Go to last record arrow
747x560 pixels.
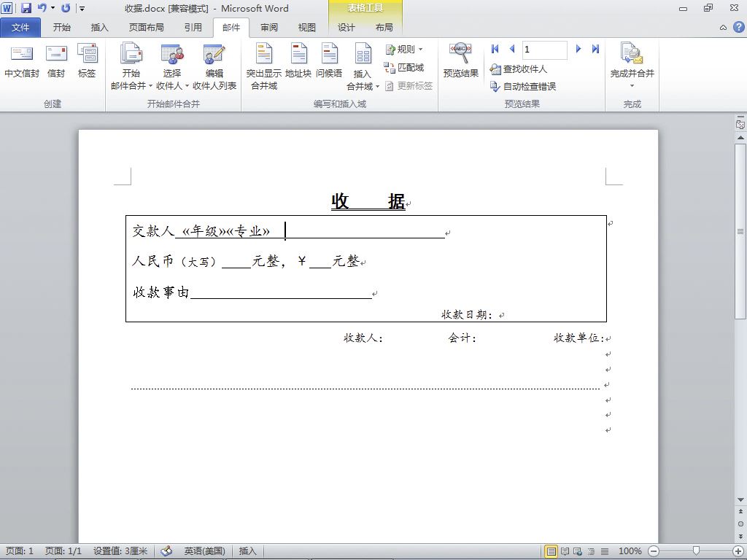pos(595,49)
